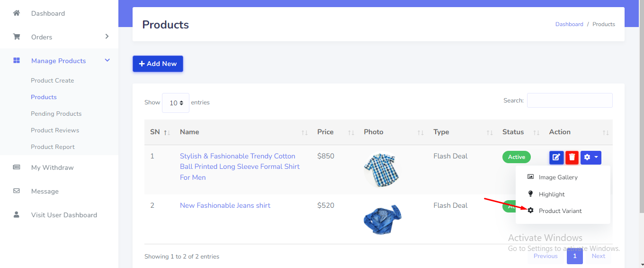Screen dimensions: 644x268
Task: Expand the Orders submenu chevron
Action: click(107, 37)
